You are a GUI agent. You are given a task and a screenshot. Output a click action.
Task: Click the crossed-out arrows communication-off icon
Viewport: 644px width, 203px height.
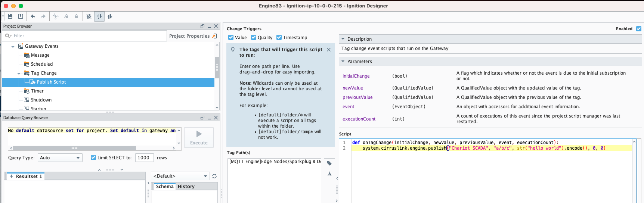pos(89,16)
